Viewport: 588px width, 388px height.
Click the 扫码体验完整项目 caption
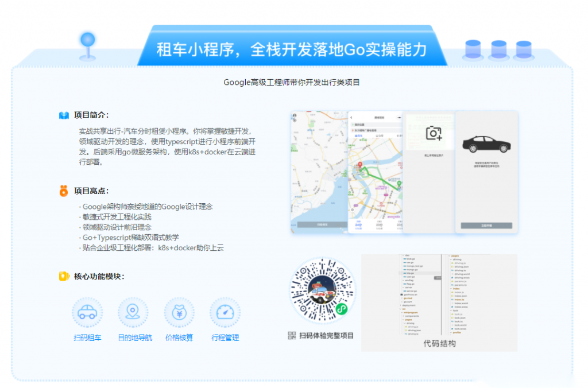click(326, 336)
